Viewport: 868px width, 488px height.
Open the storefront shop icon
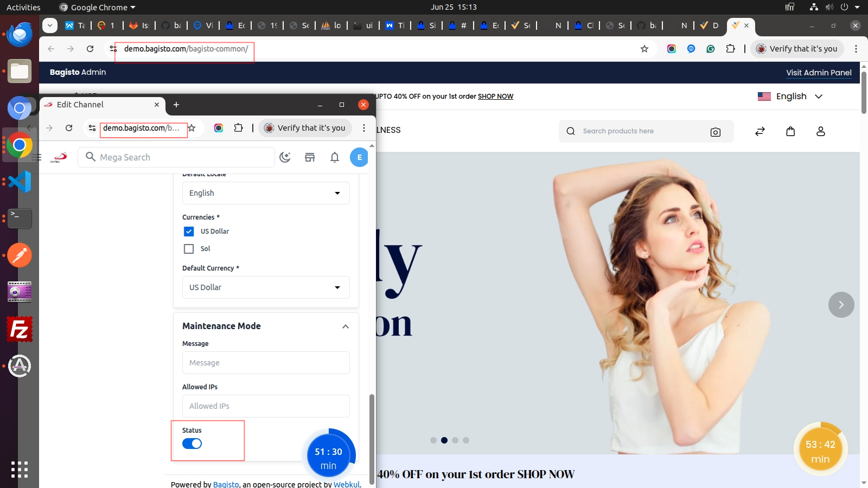tap(310, 157)
